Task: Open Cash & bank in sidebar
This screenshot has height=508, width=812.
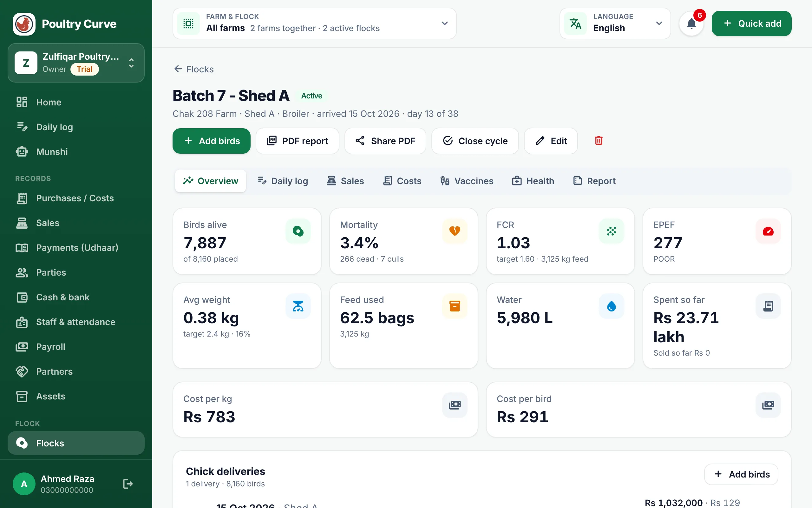Action: click(76, 297)
